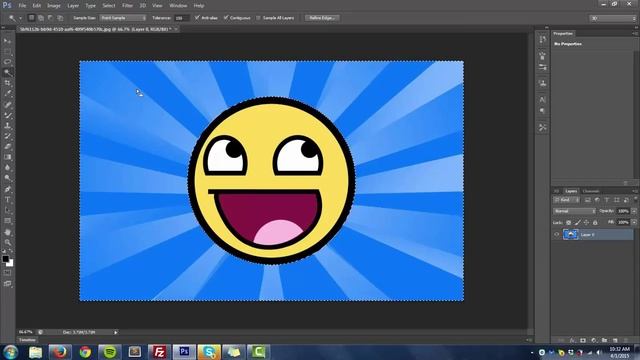Select the Crop tool
640x360 pixels.
coord(7,83)
